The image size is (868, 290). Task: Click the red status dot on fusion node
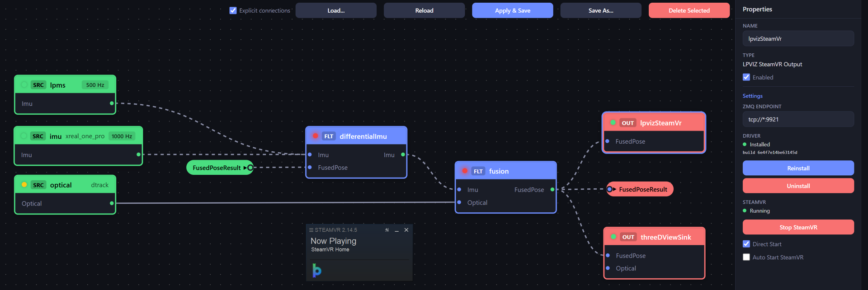tap(465, 170)
